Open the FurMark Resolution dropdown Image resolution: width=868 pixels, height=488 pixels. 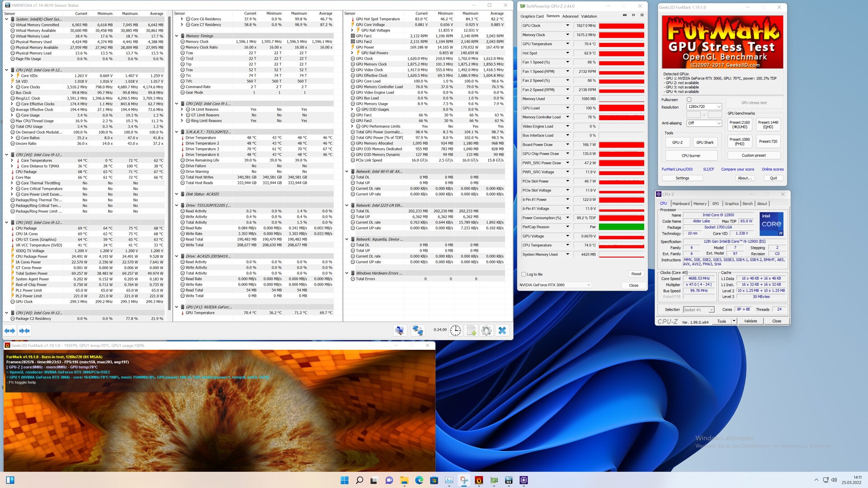(x=704, y=107)
